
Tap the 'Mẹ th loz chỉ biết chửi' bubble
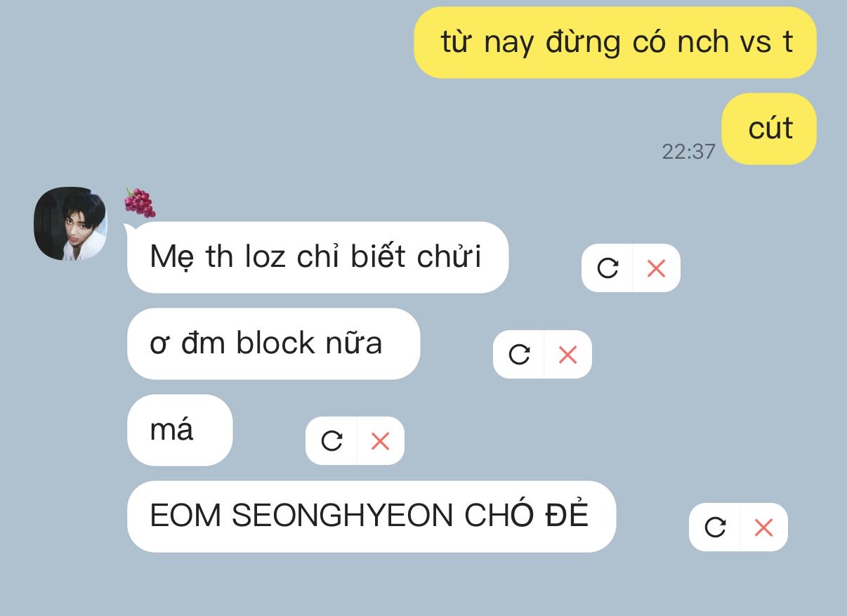(317, 257)
